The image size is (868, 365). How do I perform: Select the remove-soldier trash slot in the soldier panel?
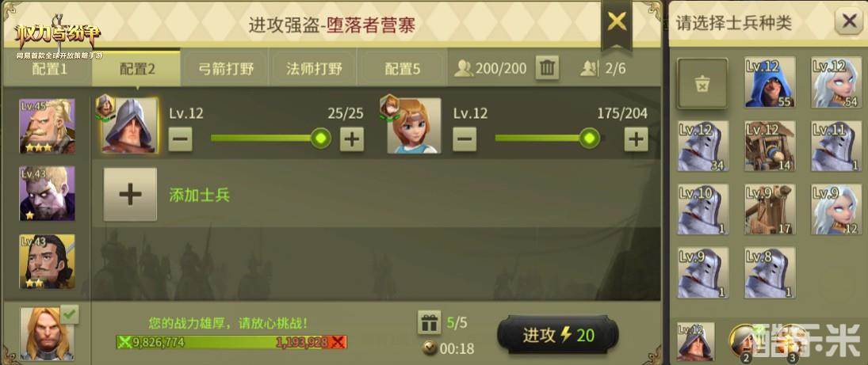(702, 83)
